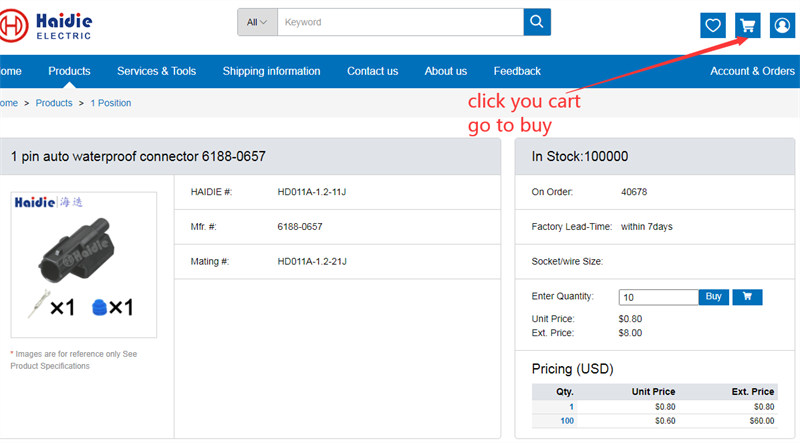Click the add-to-cart icon beside Buy
Screen dimensions: 800x443
point(748,297)
